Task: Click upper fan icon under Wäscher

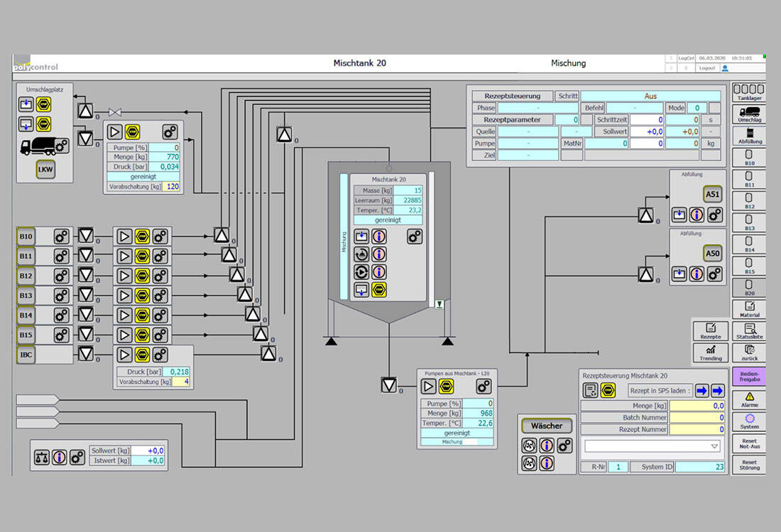Action: (529, 445)
